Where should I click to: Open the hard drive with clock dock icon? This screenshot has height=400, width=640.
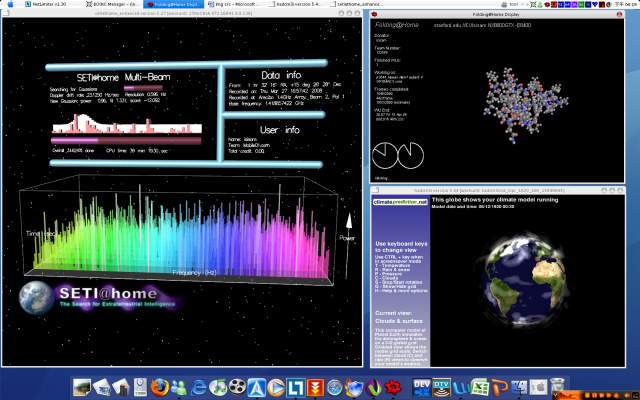click(140, 387)
